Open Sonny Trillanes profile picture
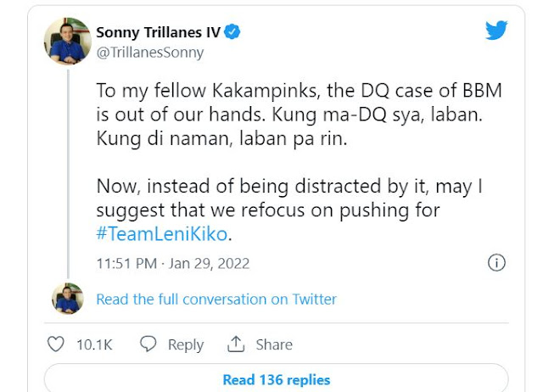This screenshot has width=543, height=392. [x=69, y=40]
